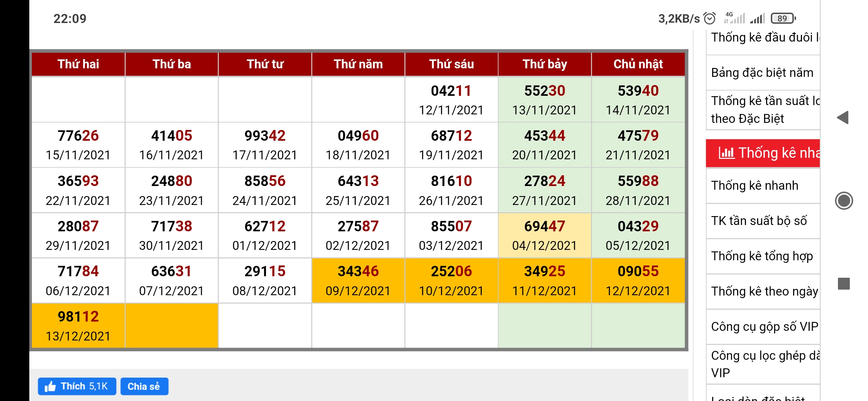Click the Facebook Thích 5,1K button
This screenshot has width=868, height=401.
77,387
